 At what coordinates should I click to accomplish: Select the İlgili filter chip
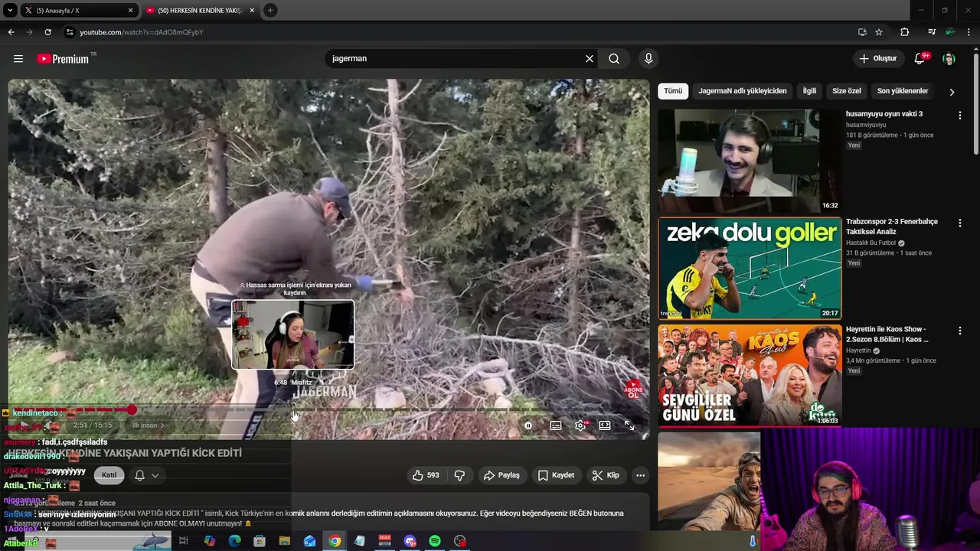pos(809,91)
